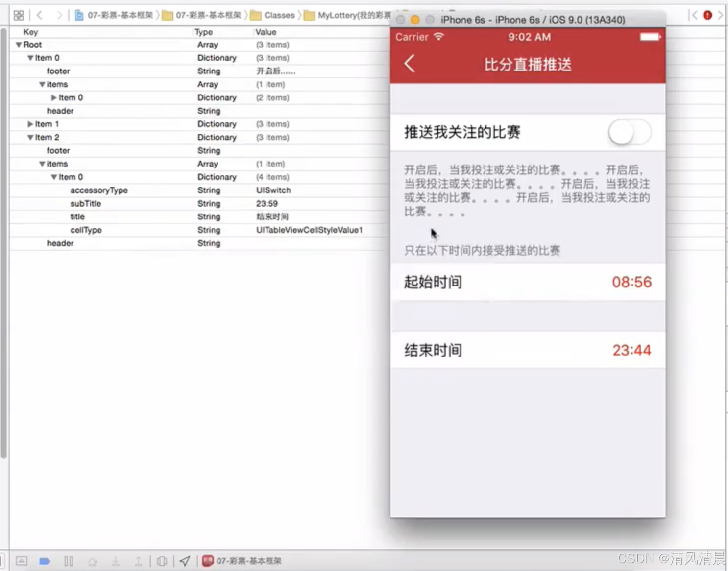The height and width of the screenshot is (571, 728).
Task: Click the Dictionary type of Item 1
Action: click(217, 124)
